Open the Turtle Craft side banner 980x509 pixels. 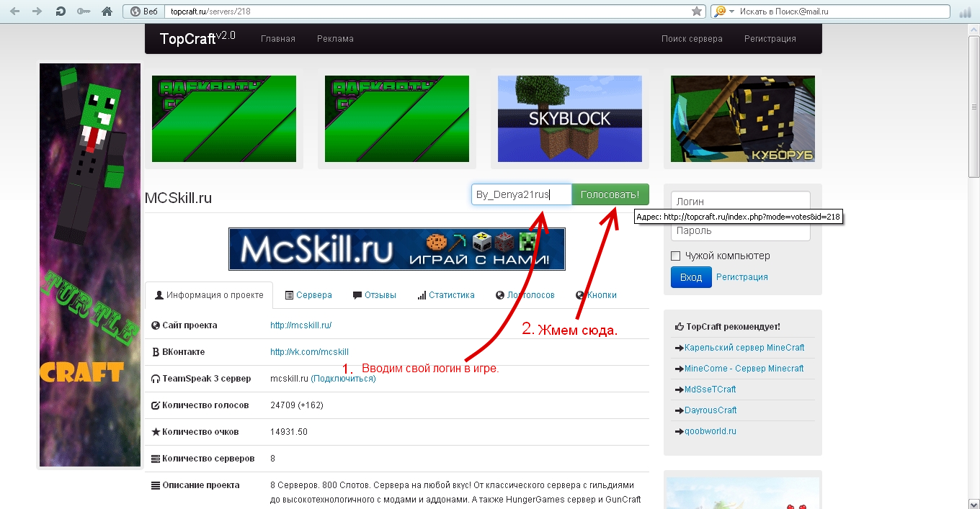pyautogui.click(x=90, y=265)
